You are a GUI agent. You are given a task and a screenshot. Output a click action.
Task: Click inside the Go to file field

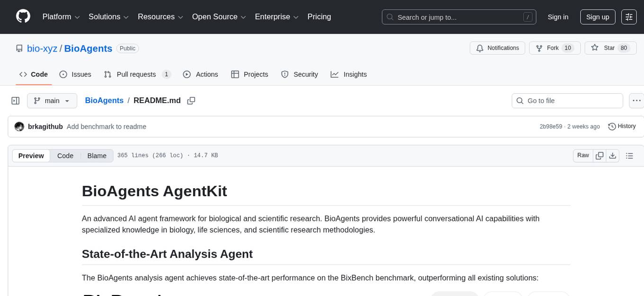[x=567, y=100]
